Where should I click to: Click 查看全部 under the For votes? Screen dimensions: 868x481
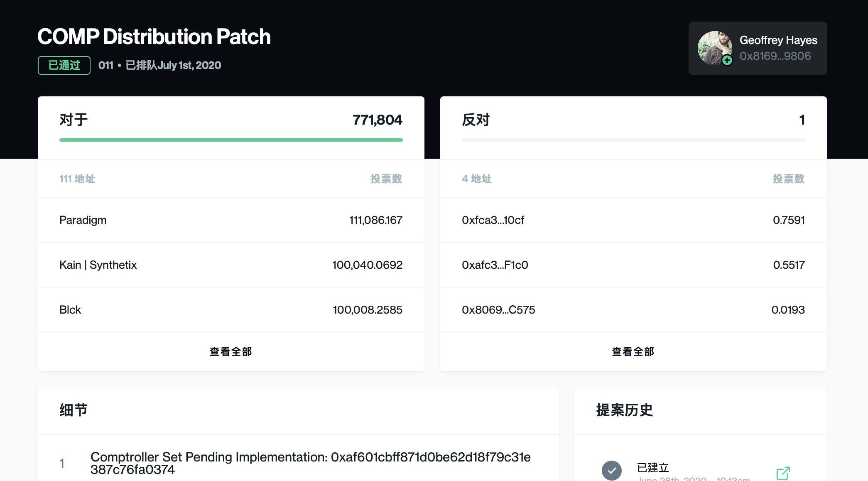(x=230, y=352)
